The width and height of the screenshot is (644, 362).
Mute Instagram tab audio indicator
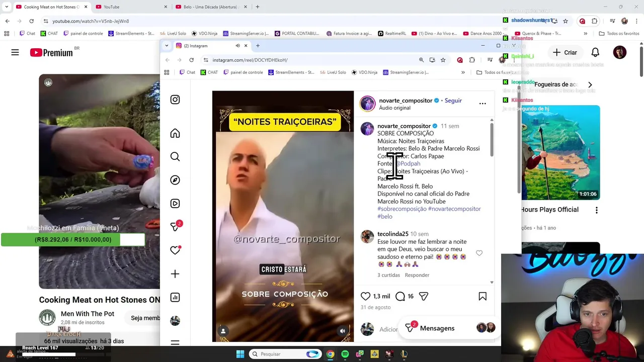237,46
